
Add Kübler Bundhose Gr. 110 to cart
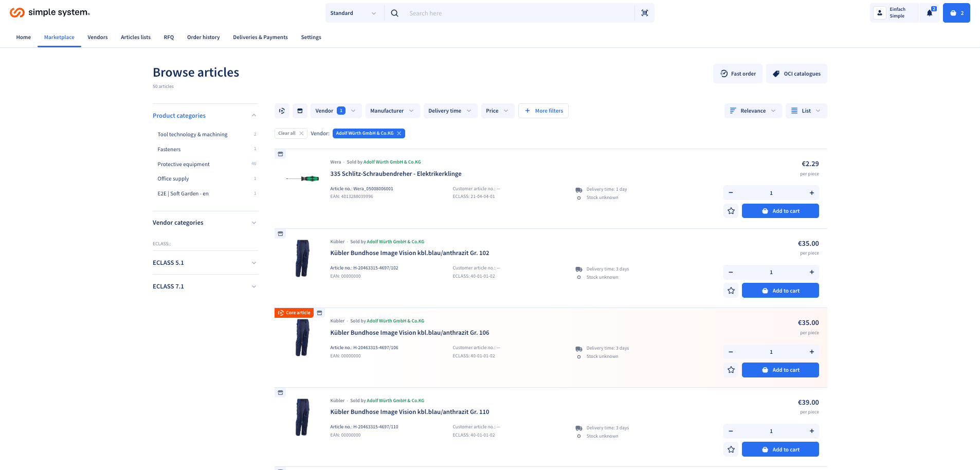pos(780,449)
